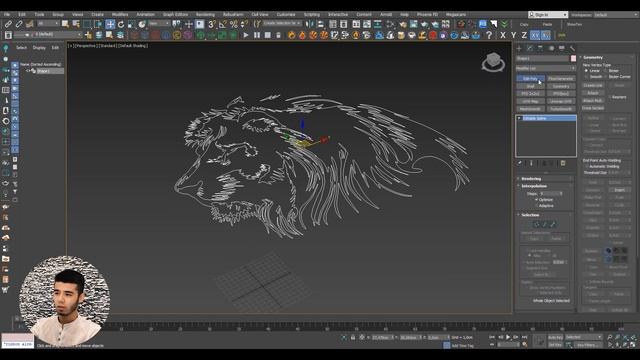This screenshot has width=640, height=360.
Task: Click the ViewCube in the viewport
Action: [493, 62]
